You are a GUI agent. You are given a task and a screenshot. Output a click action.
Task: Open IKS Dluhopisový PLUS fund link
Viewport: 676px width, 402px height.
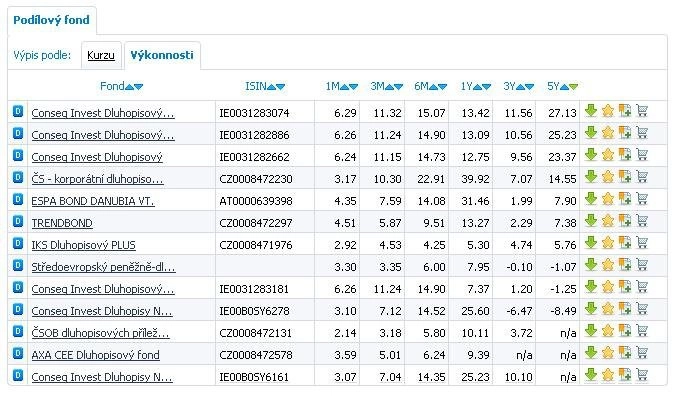[x=84, y=245]
